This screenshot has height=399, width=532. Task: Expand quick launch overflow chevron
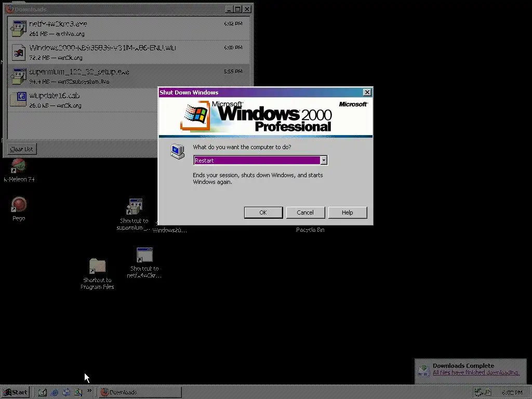click(89, 391)
